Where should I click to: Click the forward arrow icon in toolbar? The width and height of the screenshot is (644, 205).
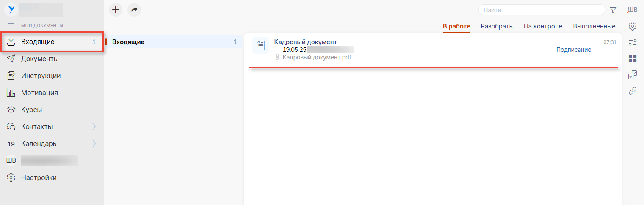pos(134,10)
